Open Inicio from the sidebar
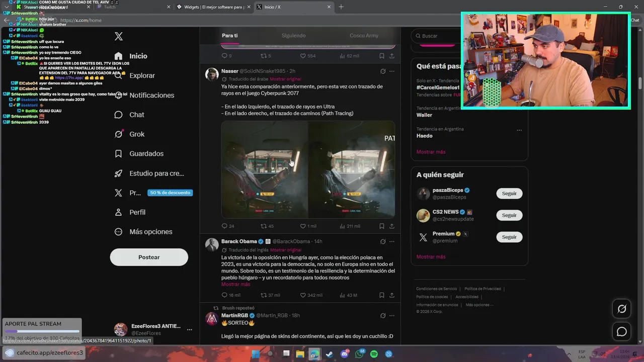Viewport: 644px width, 362px height. click(131, 56)
